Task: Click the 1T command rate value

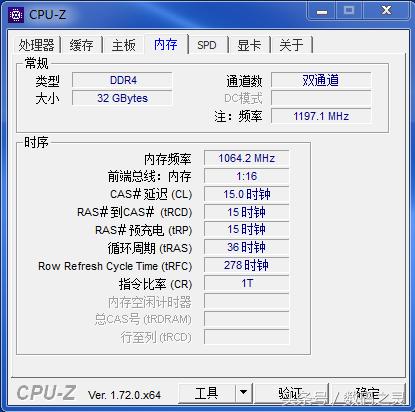Action: [247, 284]
